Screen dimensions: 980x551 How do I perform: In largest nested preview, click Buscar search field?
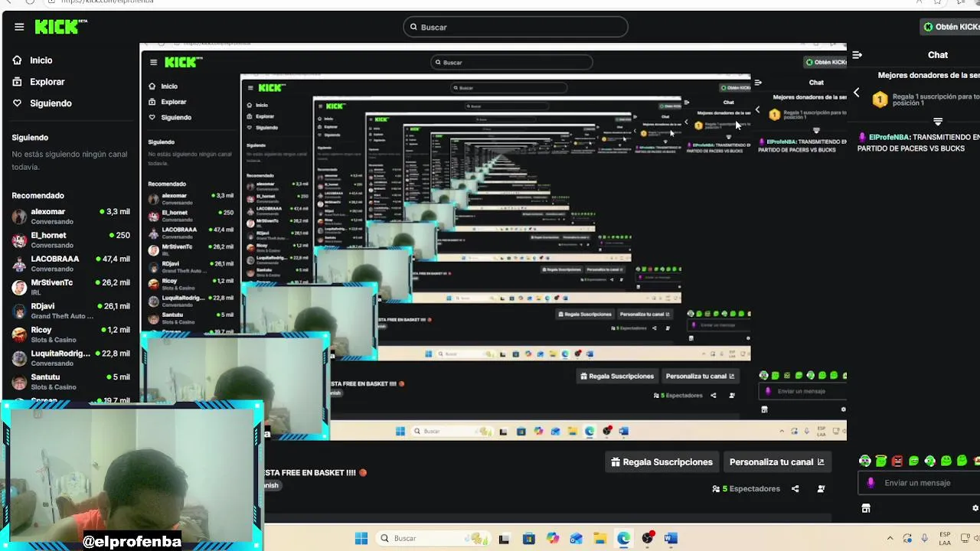click(x=511, y=63)
